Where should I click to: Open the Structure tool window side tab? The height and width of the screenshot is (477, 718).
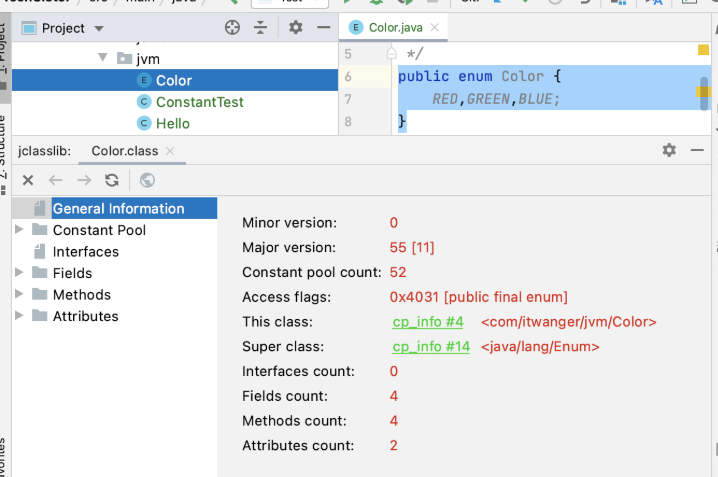4,156
